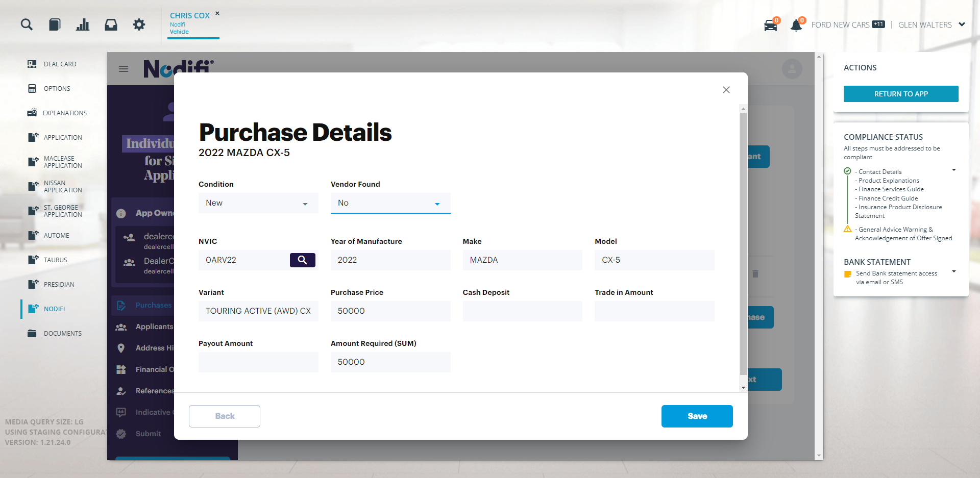Screen dimensions: 980x478
Task: Click the Variant field
Action: pos(258,311)
